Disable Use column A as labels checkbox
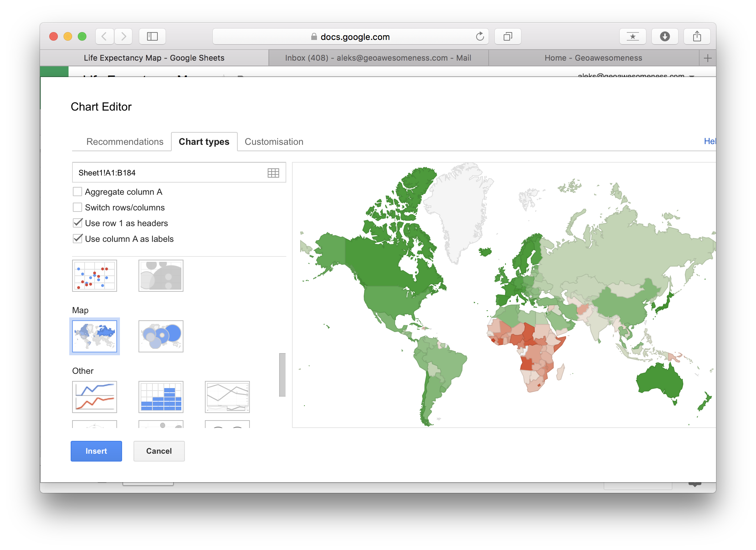The image size is (756, 550). (x=77, y=238)
